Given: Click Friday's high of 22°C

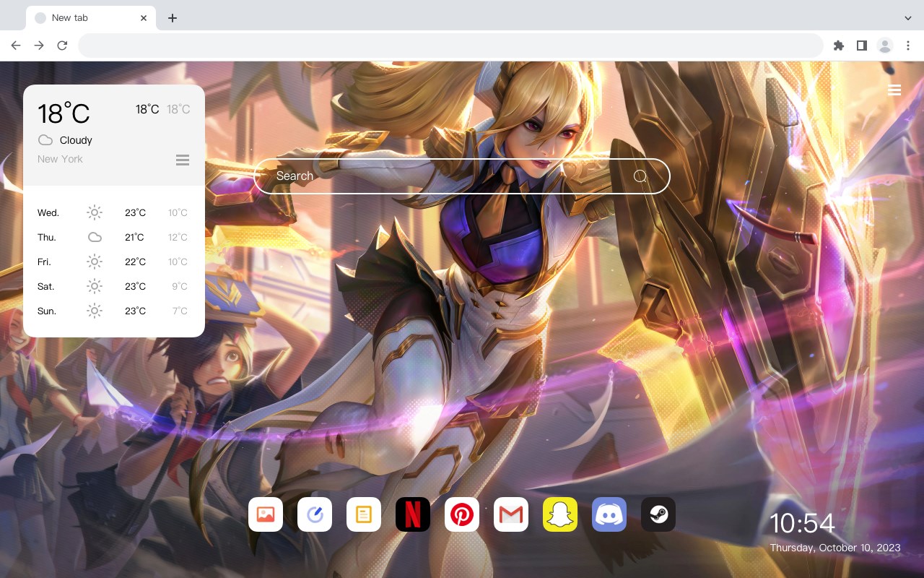Looking at the screenshot, I should click(135, 262).
